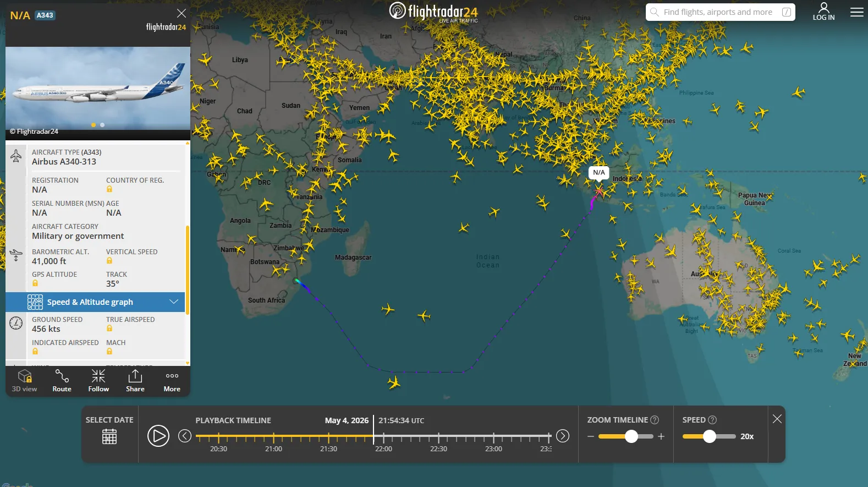Click the lock under Country of Reg.
Viewport: 868px width, 487px height.
[109, 189]
